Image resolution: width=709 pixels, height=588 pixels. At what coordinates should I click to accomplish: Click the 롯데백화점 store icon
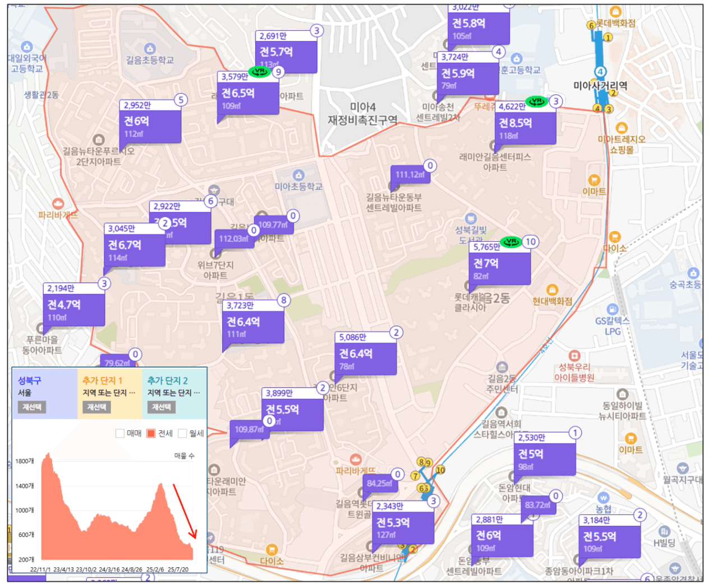point(615,12)
